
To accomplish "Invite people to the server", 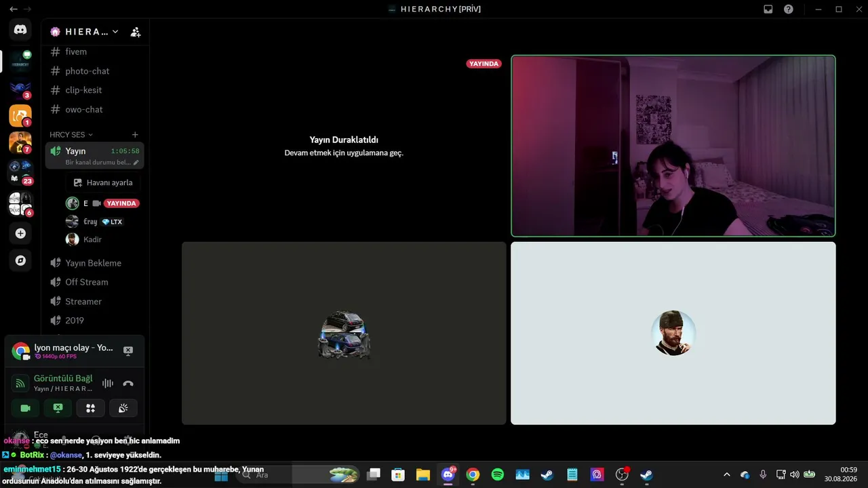I will click(136, 32).
